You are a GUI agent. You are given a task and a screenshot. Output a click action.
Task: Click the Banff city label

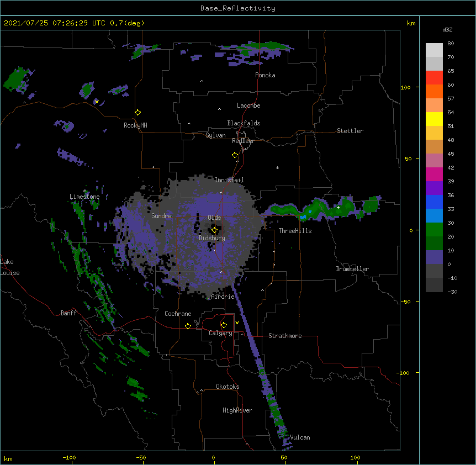(x=68, y=313)
